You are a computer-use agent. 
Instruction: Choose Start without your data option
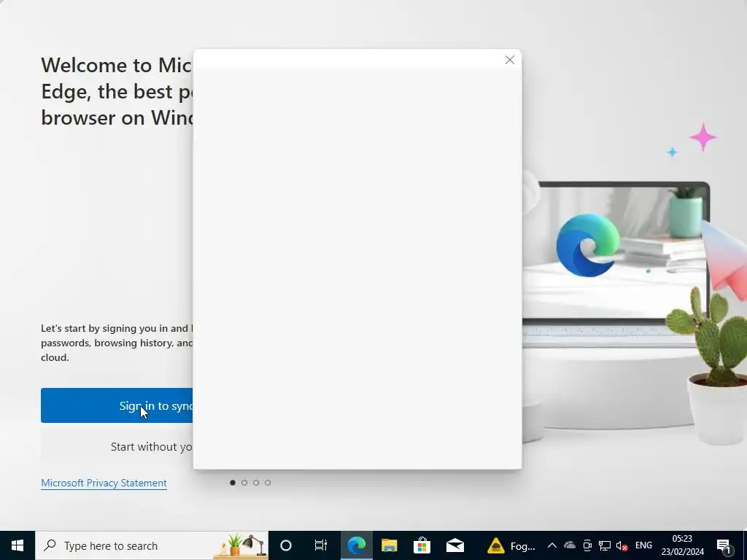point(117,447)
